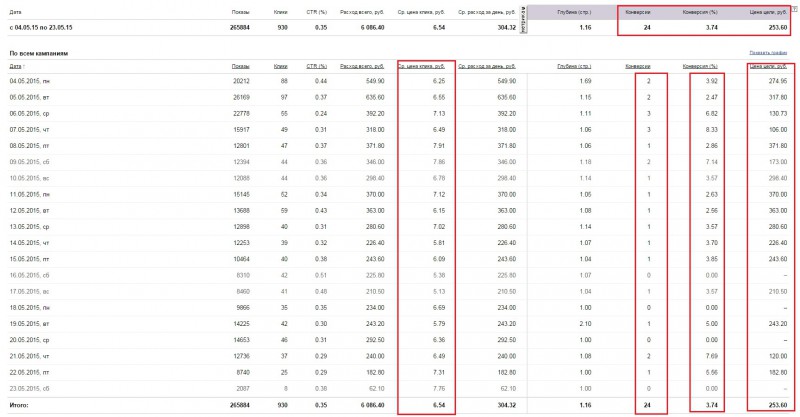Select the 19.05.2015, вт date row
Viewport: 800px width, 417px height.
click(29, 324)
